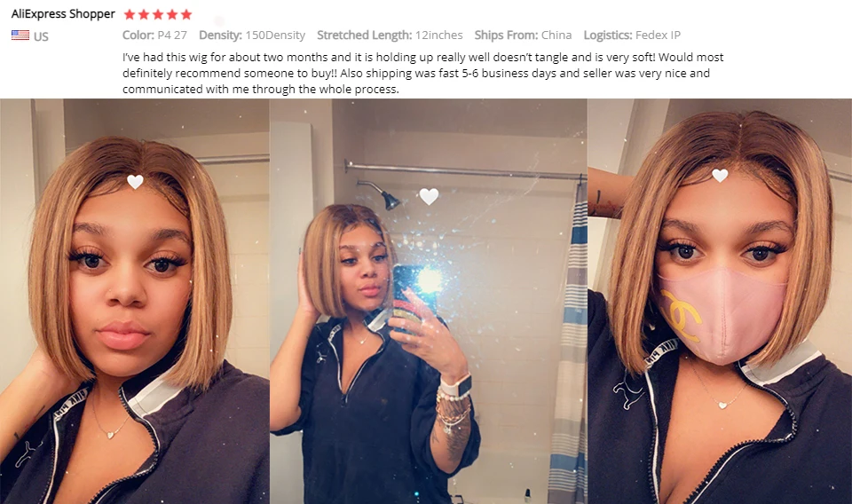Click the US country label
Viewport: 852px width, 504px height.
(x=42, y=36)
